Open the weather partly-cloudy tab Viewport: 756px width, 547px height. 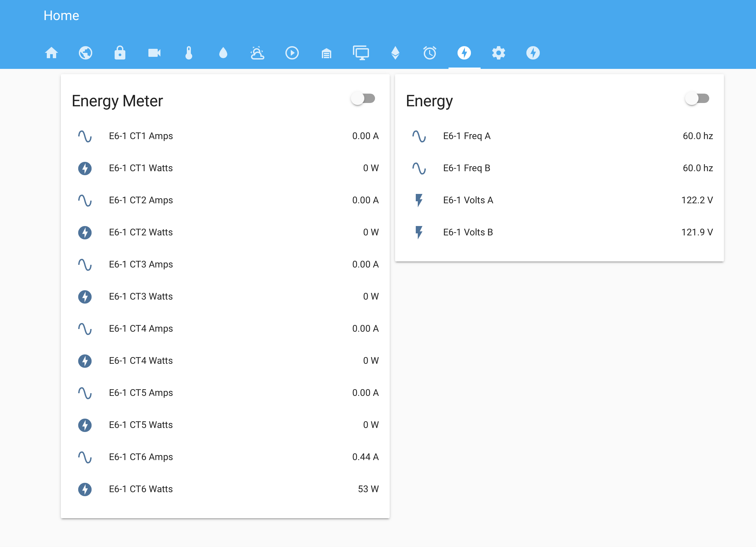click(x=257, y=53)
